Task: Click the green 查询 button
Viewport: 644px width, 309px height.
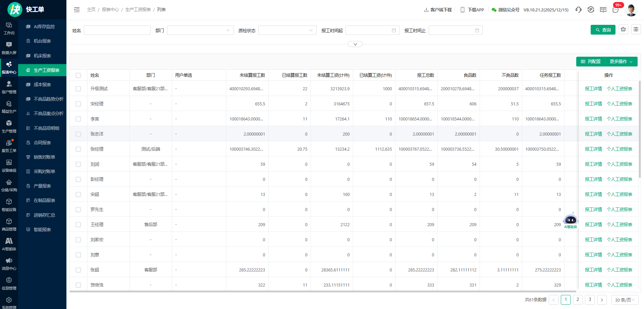Action: click(x=603, y=30)
